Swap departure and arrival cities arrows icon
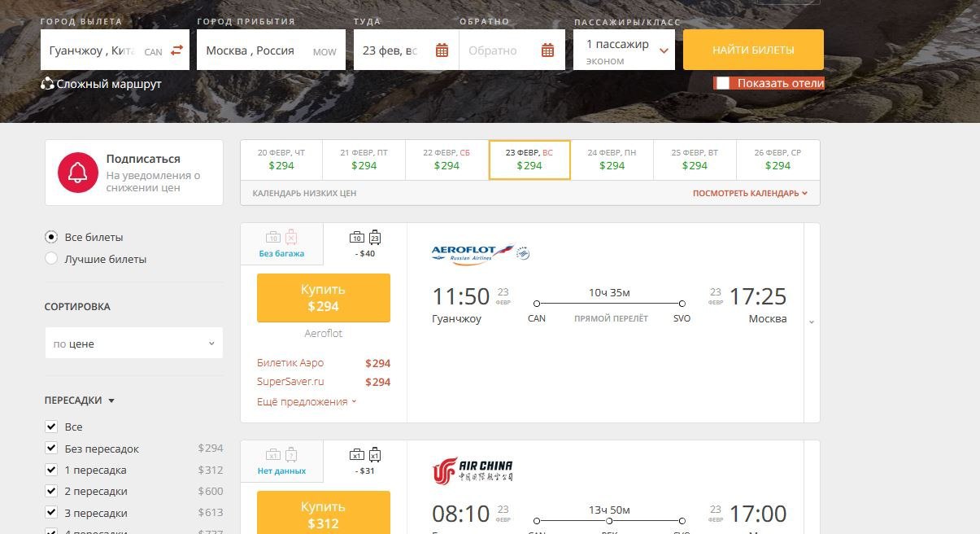 (176, 50)
